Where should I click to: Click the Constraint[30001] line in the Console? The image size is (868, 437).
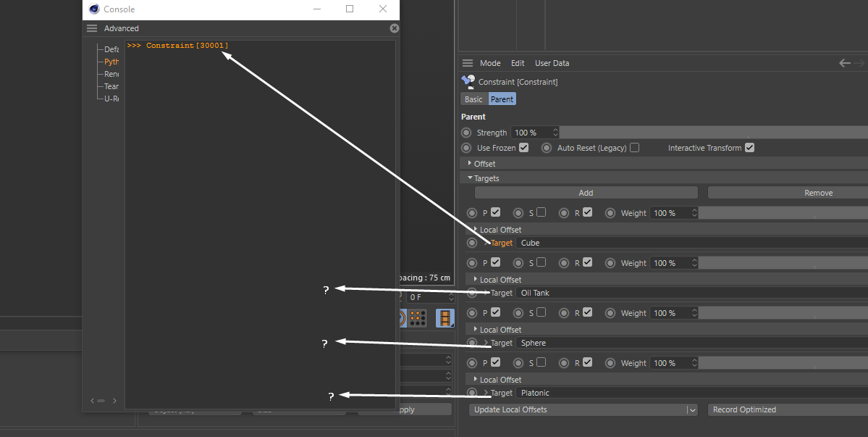(x=177, y=46)
